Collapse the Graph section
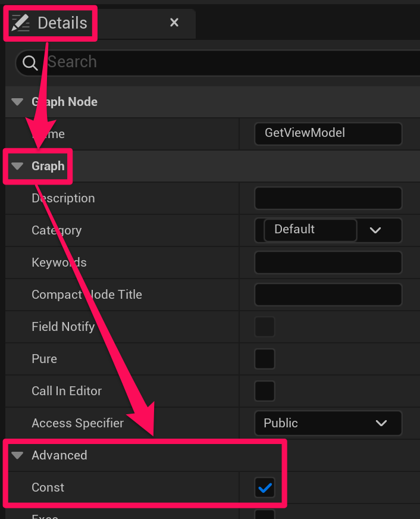420x519 pixels. click(x=18, y=166)
